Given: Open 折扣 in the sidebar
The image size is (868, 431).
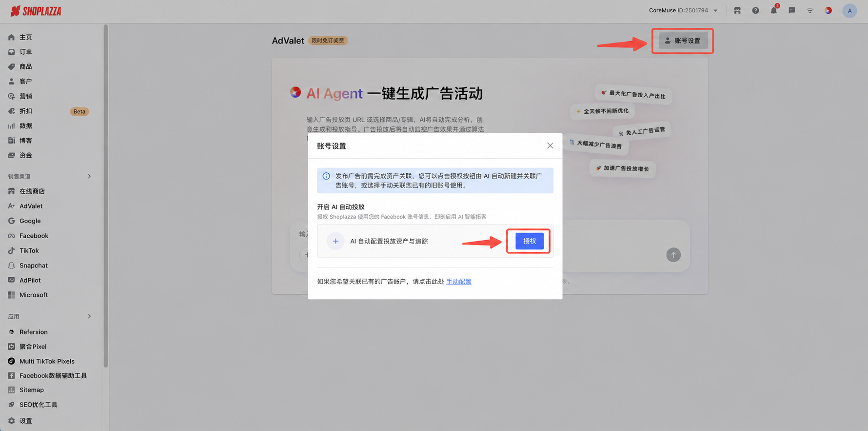Looking at the screenshot, I should coord(26,111).
